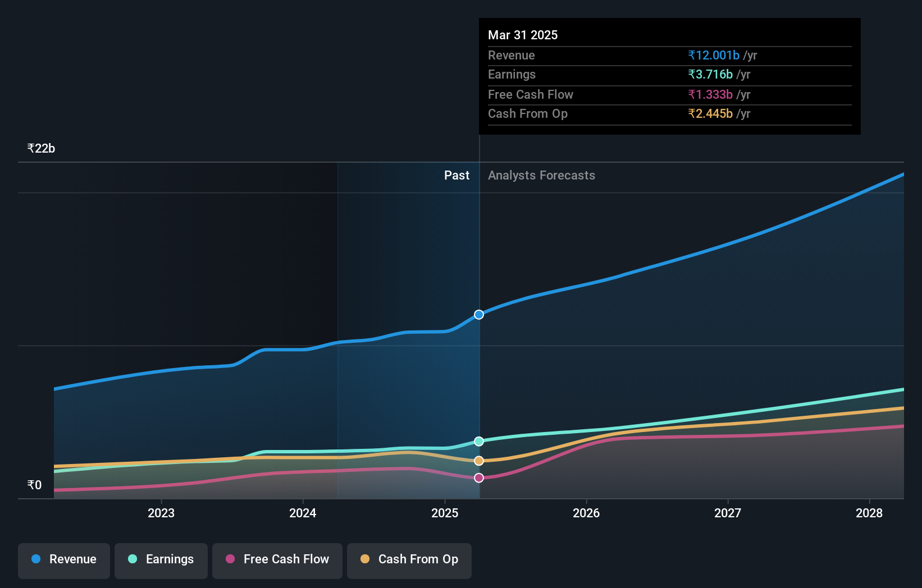Screen dimensions: 922x588
Task: Select the pink Free Cash Flow marker
Action: pyautogui.click(x=478, y=477)
